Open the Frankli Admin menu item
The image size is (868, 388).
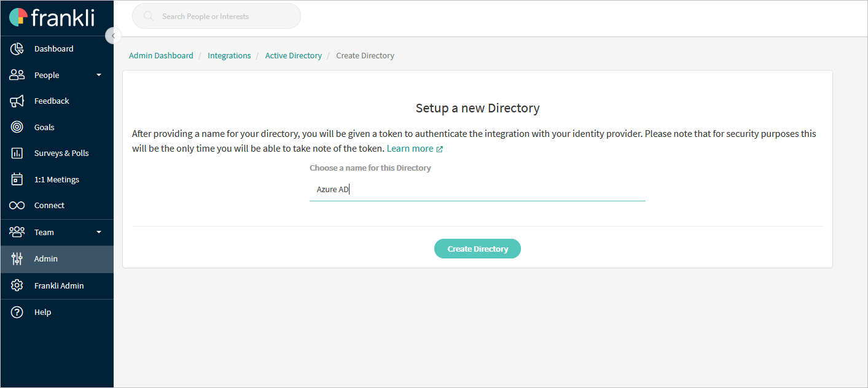(57, 285)
